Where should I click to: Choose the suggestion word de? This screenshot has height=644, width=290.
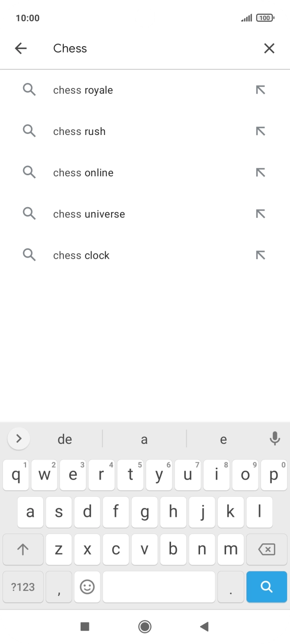(x=64, y=438)
